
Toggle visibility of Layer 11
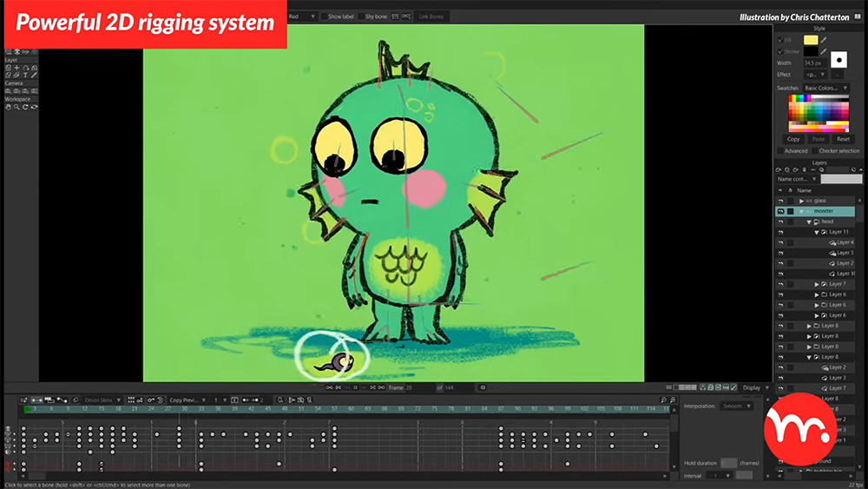780,233
